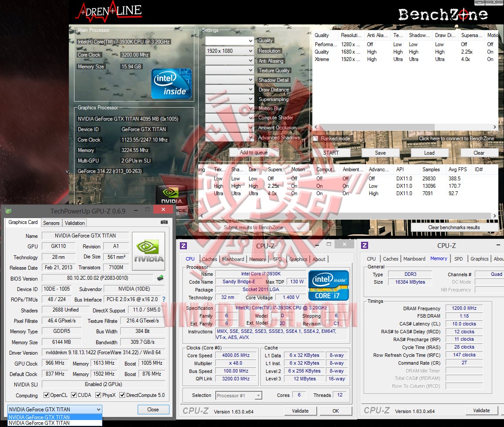This screenshot has height=427, width=504.
Task: Switch to the GPU-Z Sensors tab
Action: (x=51, y=223)
